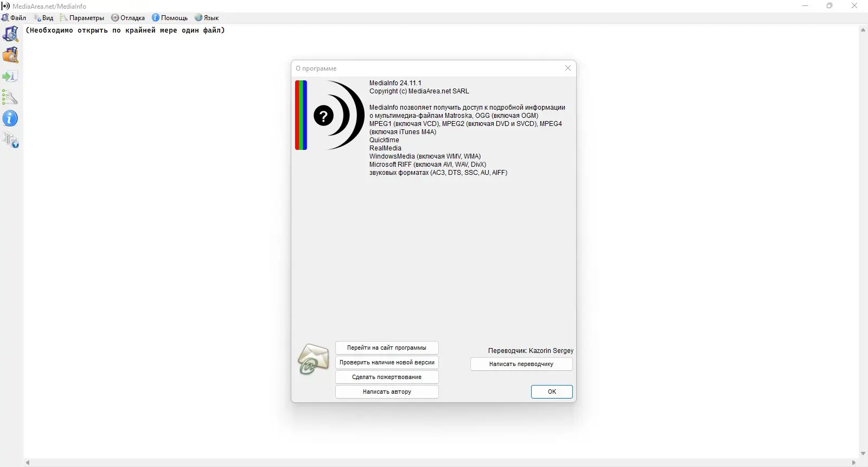Close the MediaInfo main window
This screenshot has width=868, height=467.
[x=854, y=6]
